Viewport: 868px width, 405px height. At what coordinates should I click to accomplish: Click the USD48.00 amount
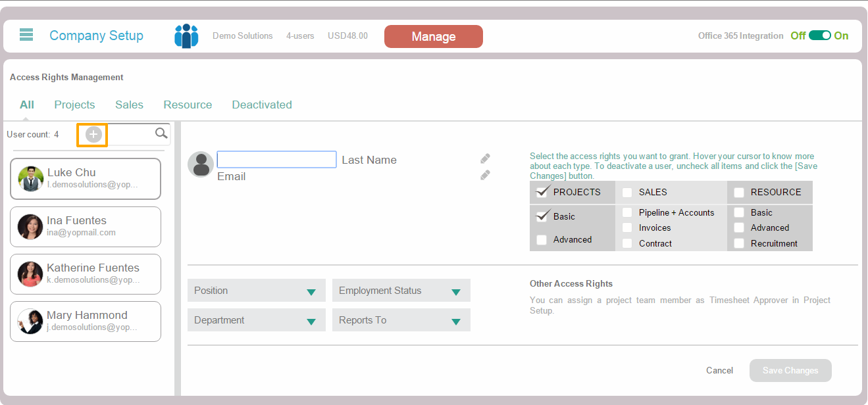(347, 36)
